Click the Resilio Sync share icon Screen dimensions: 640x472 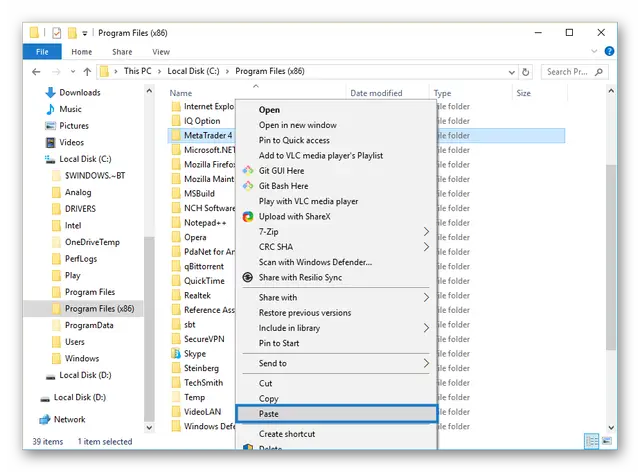click(248, 277)
